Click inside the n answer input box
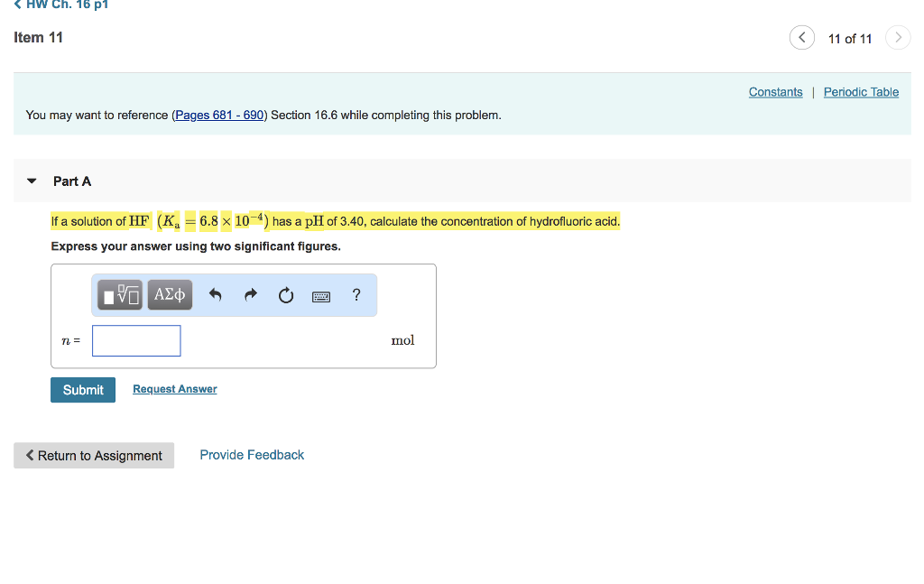 click(x=135, y=340)
